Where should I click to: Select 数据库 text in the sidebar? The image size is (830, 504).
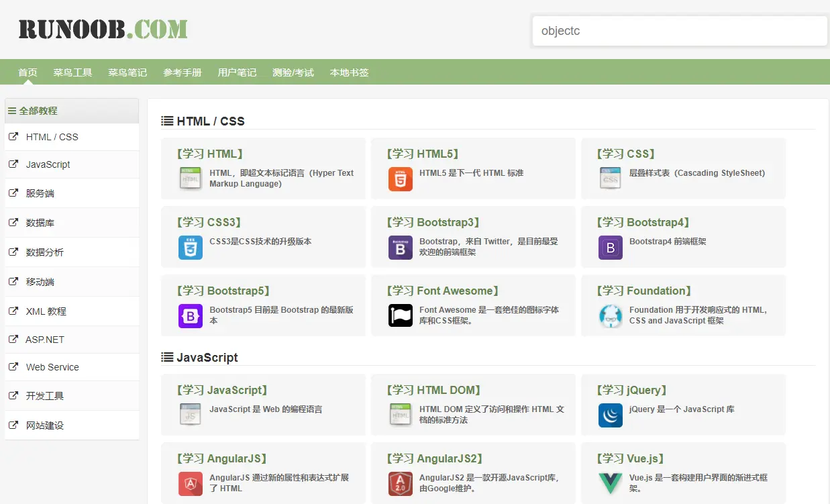pyautogui.click(x=40, y=223)
